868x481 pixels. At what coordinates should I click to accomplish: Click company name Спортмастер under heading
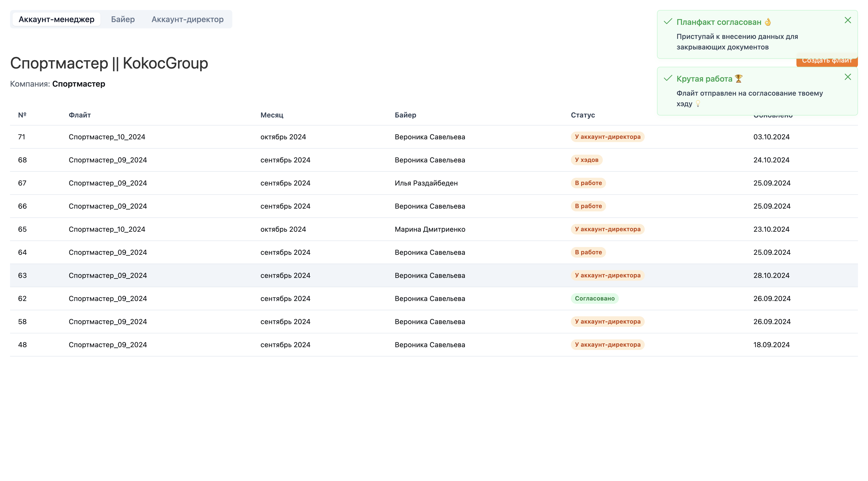pos(79,84)
